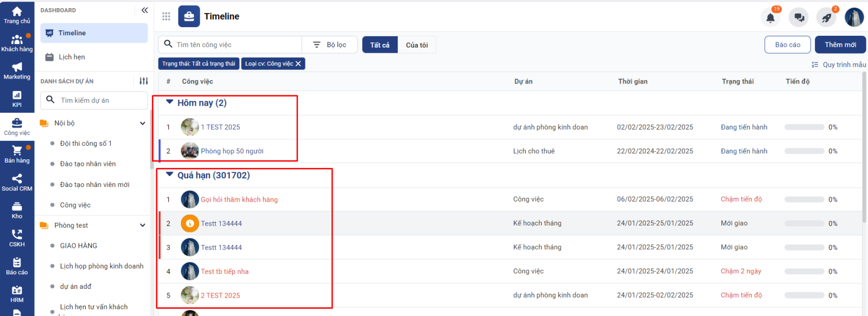Open KPI module in left navigation
Viewport: 868px width, 316px height.
tap(17, 99)
